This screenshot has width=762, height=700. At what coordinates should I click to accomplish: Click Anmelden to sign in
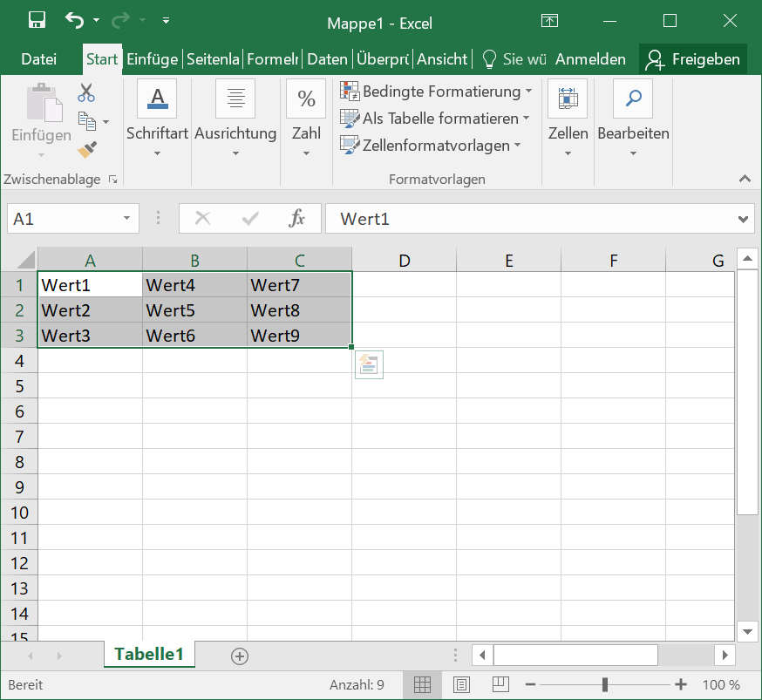point(590,59)
